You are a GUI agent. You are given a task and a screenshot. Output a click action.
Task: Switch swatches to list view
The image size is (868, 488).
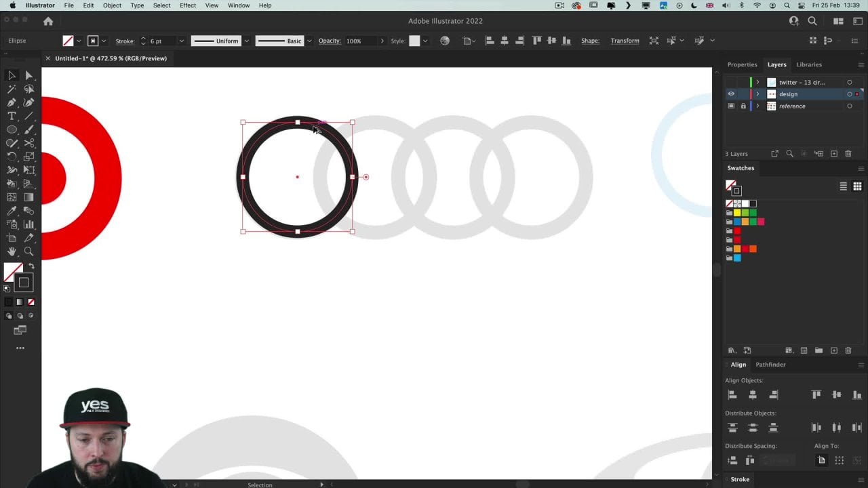844,186
